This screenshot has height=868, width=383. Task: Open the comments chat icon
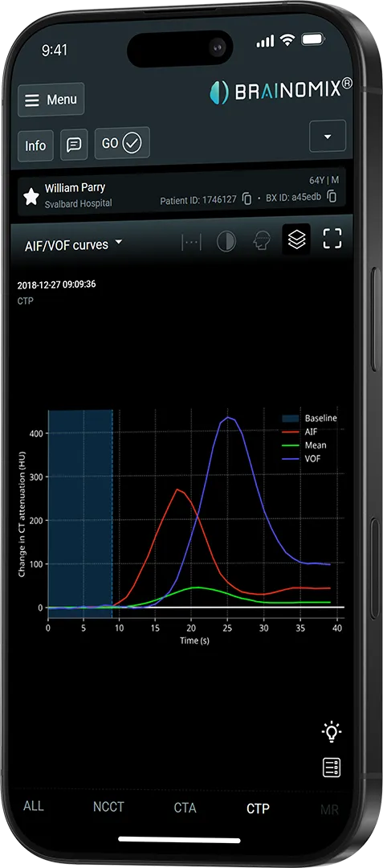point(74,145)
